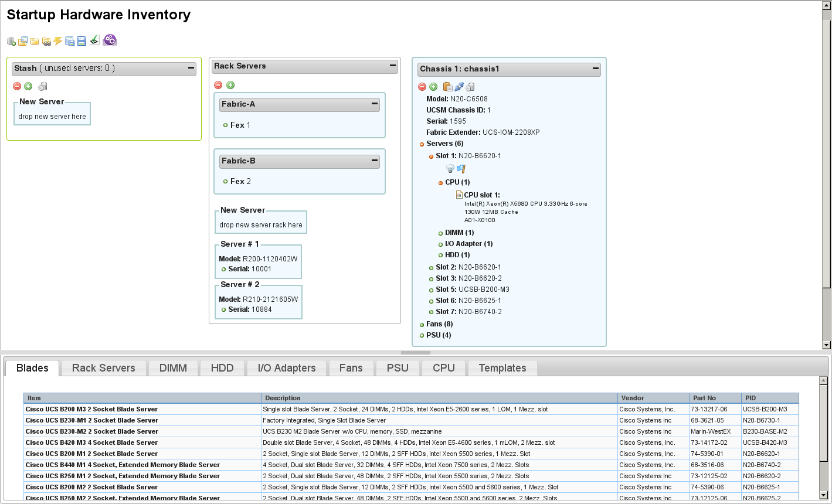
Task: Open the Templates tab
Action: [502, 368]
